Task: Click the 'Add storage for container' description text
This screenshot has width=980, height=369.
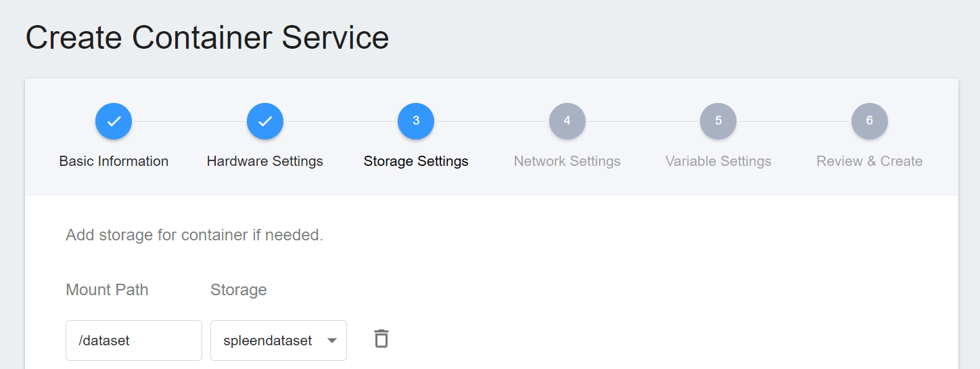Action: click(194, 236)
